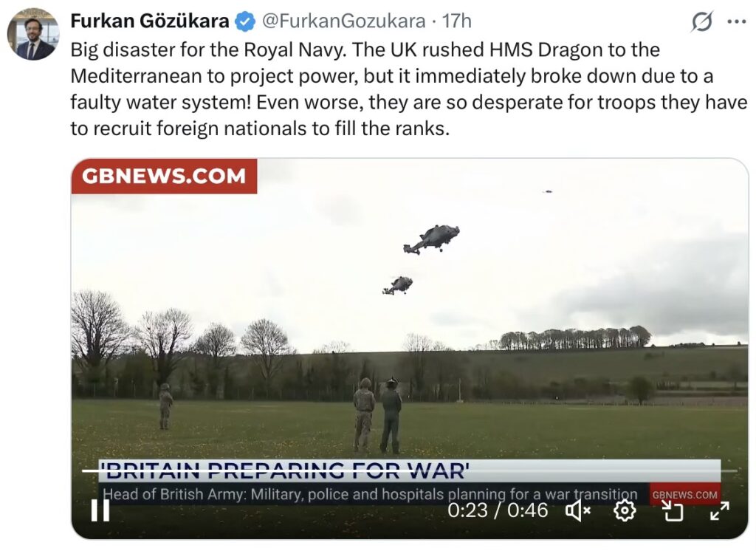Click the GBNEWS.COM red banner logo
This screenshot has height=551, width=756.
pyautogui.click(x=164, y=176)
